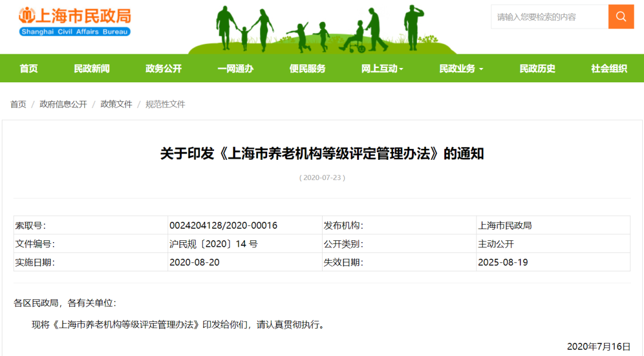This screenshot has height=356, width=644.
Task: Click the index number 0024204128/2020-00016 cell
Action: [224, 225]
